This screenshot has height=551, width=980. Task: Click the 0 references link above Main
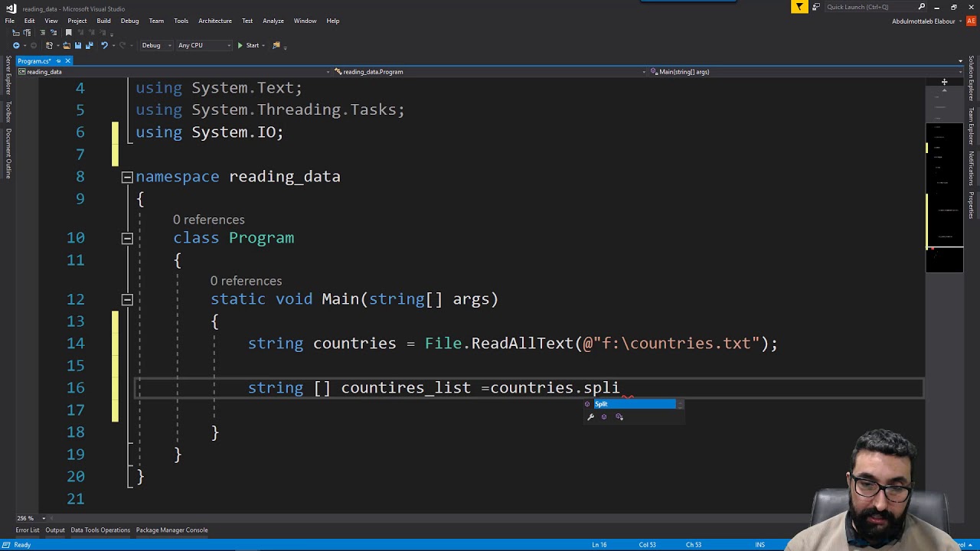[x=247, y=281]
